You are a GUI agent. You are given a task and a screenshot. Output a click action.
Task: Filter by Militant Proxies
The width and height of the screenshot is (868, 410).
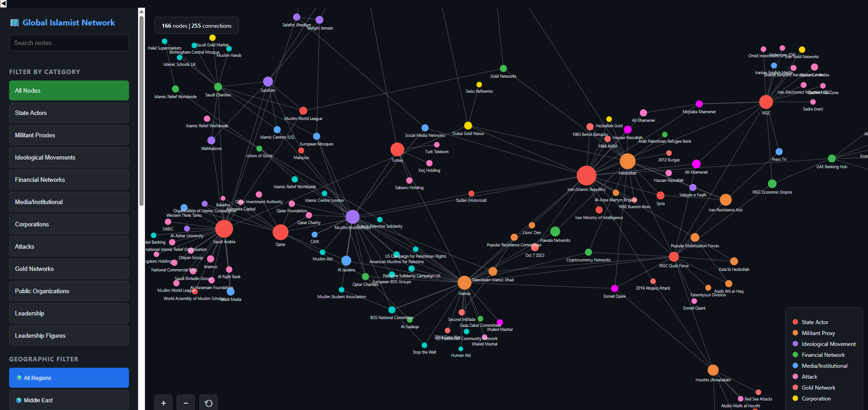[69, 135]
